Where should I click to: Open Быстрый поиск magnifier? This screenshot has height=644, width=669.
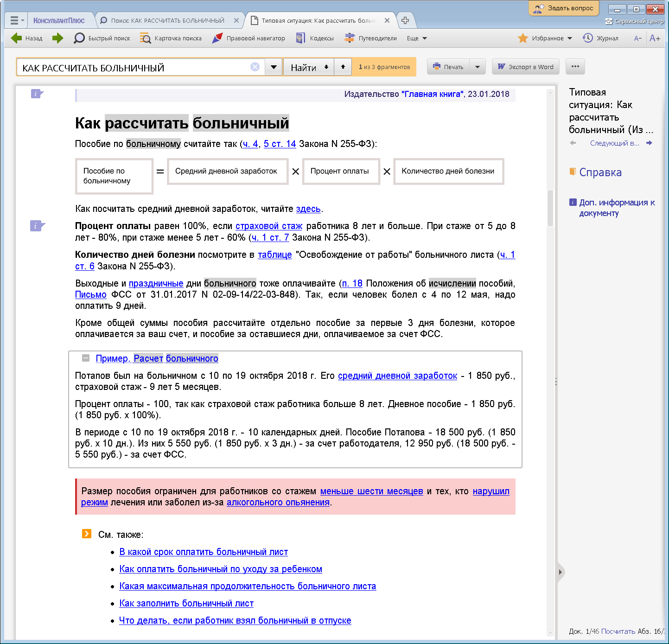point(102,38)
